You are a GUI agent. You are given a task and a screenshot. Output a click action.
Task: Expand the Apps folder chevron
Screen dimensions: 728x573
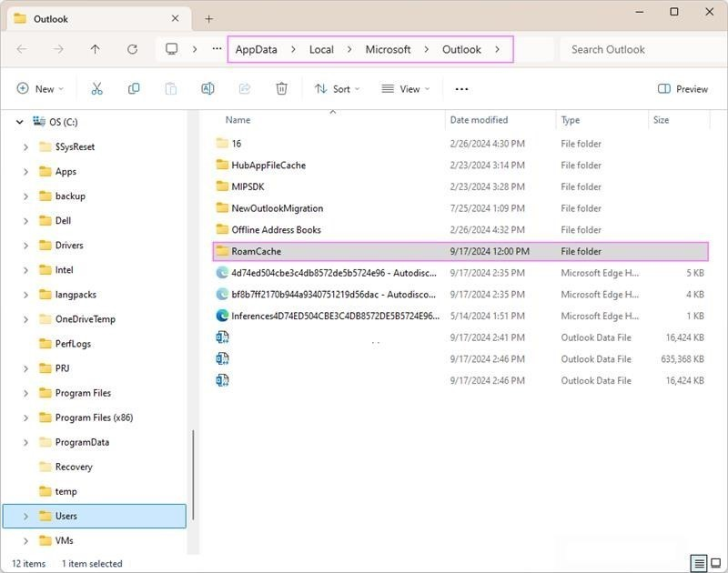pyautogui.click(x=25, y=172)
